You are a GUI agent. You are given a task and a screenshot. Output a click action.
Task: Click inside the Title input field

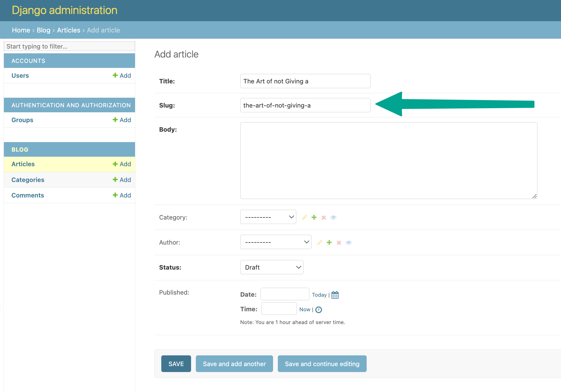(305, 81)
